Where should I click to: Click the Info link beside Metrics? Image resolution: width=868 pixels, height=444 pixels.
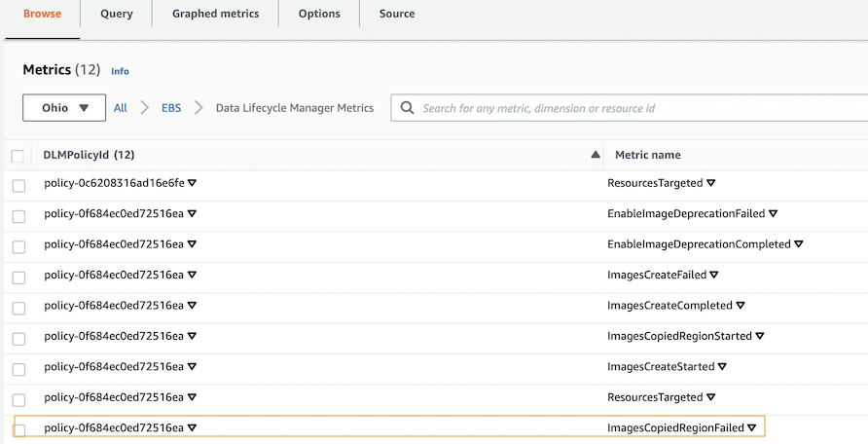click(x=120, y=71)
